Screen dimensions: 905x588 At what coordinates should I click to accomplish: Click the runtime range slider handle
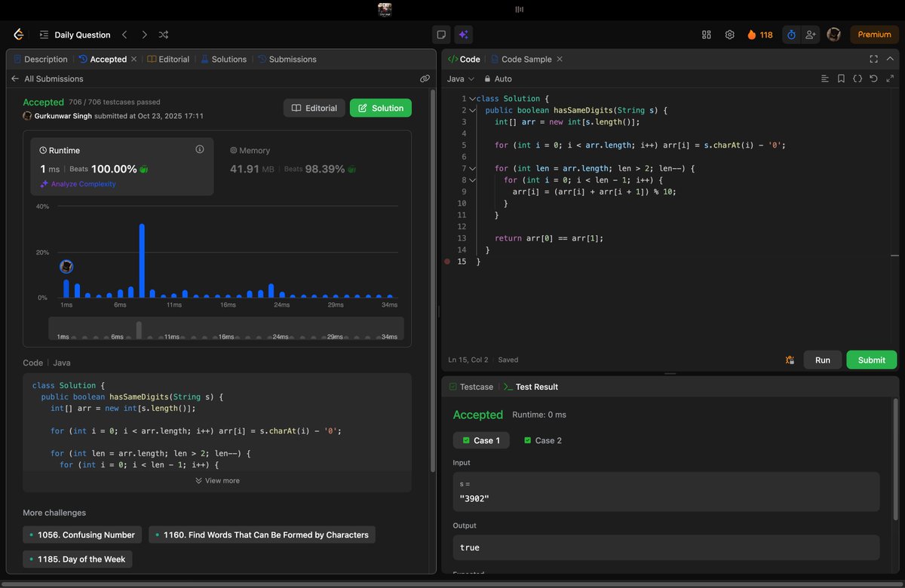point(139,329)
